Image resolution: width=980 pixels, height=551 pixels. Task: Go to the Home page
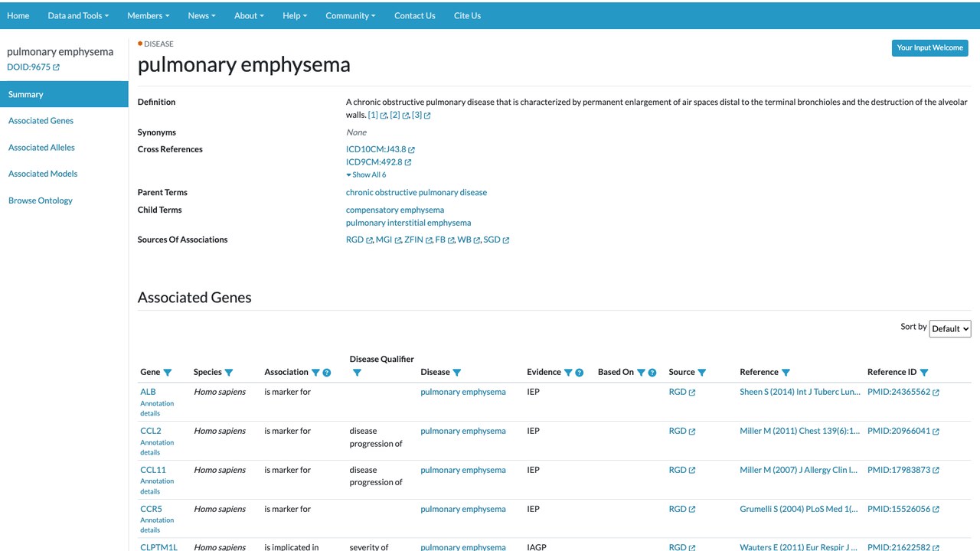click(18, 15)
